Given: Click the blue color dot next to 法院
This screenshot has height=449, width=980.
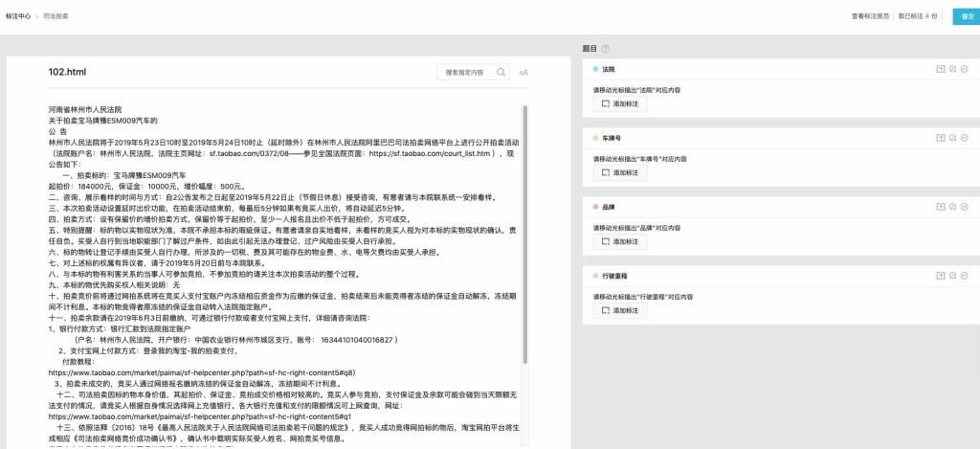Looking at the screenshot, I should click(x=595, y=69).
